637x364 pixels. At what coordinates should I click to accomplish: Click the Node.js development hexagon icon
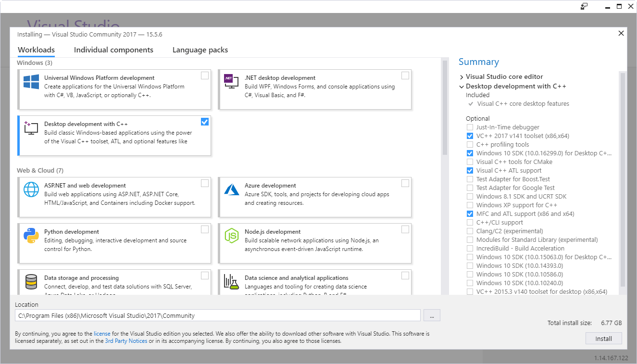pos(232,236)
